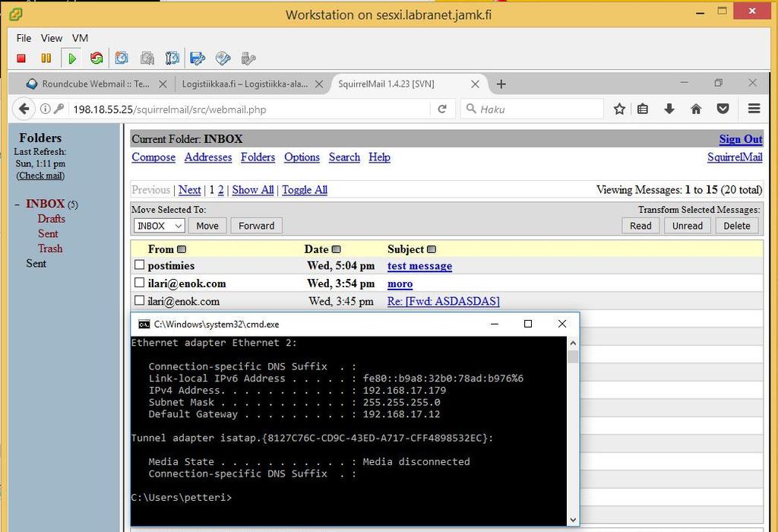Click the Forward button
Screen dimensions: 778x532
256,226
